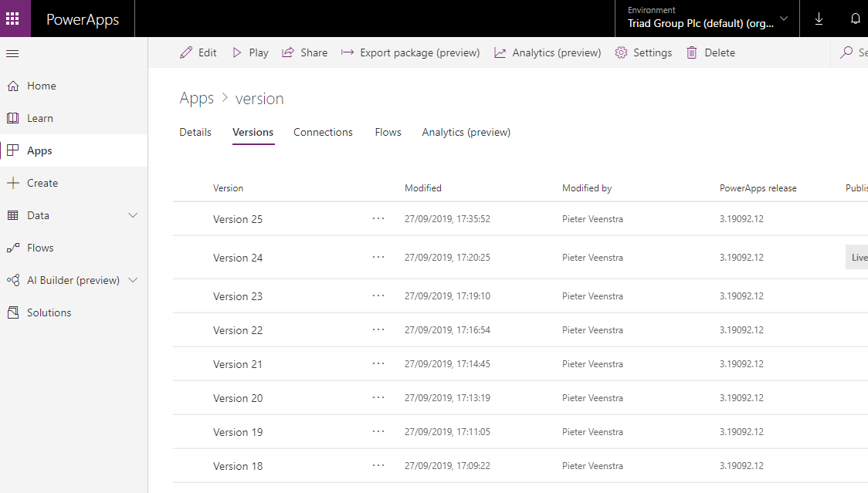Open the Environment dropdown
Screen dimensions: 868x493
707,19
